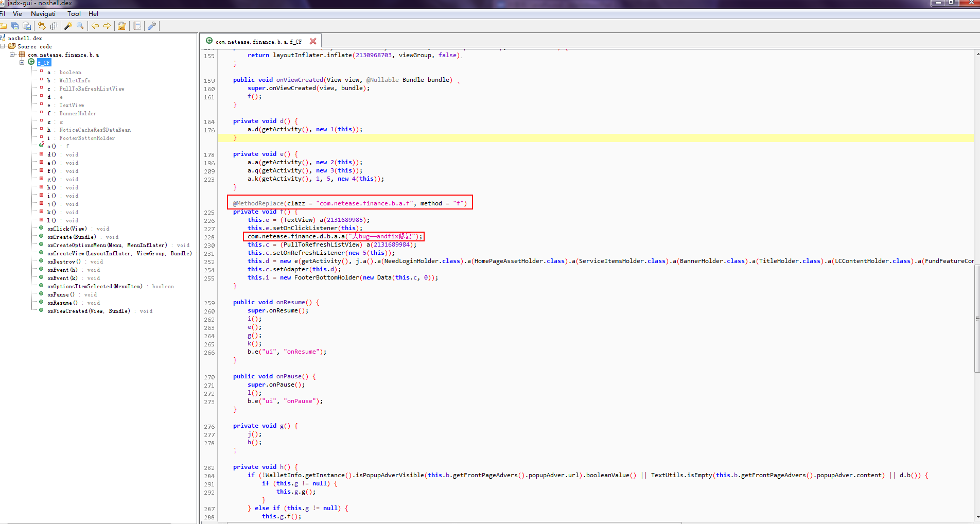Select method 'f() : void' in tree
This screenshot has width=980, height=524.
coord(63,171)
